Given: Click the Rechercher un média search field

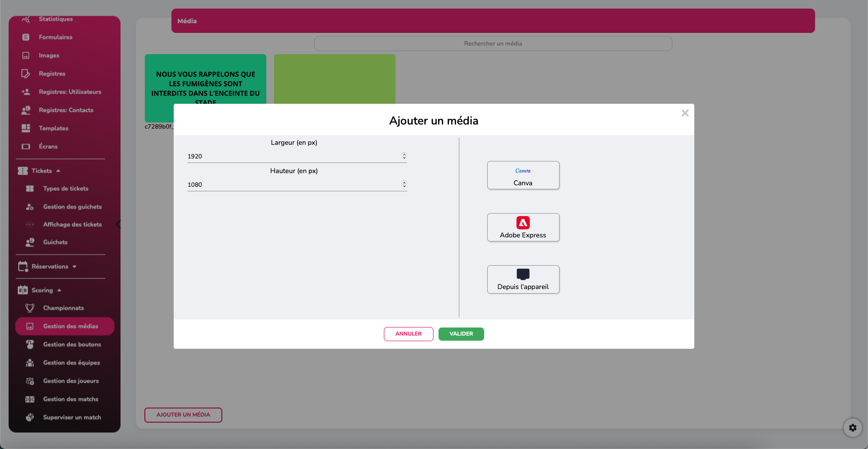Looking at the screenshot, I should [x=493, y=44].
